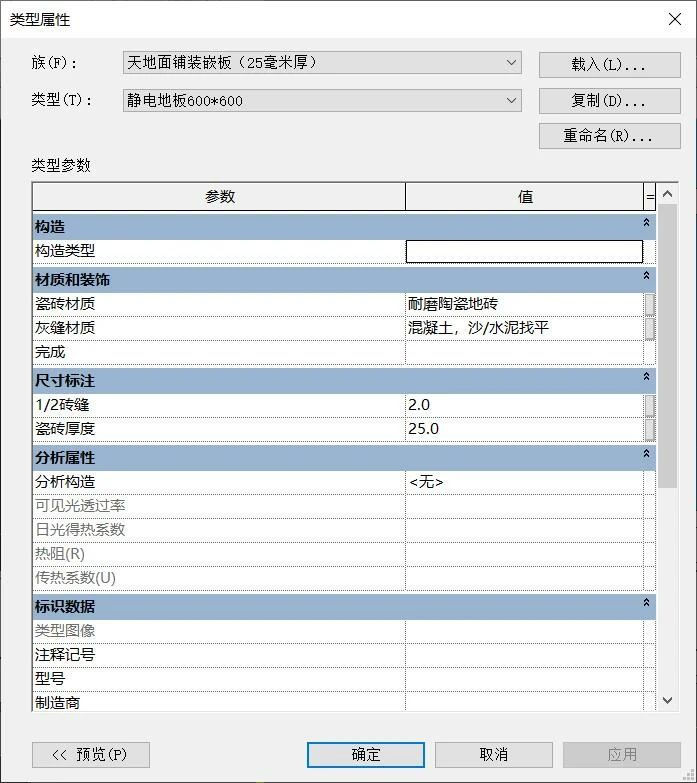
Task: Click the scrollbar down arrow
Action: point(668,701)
